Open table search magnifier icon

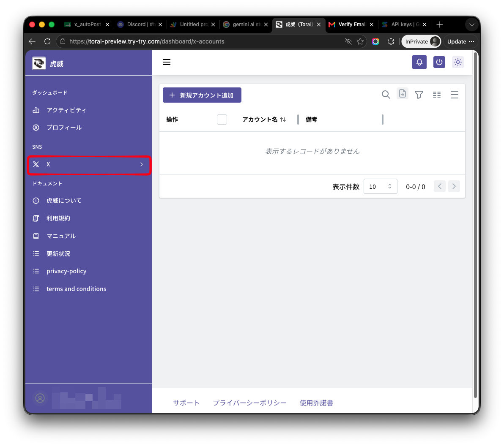[386, 95]
